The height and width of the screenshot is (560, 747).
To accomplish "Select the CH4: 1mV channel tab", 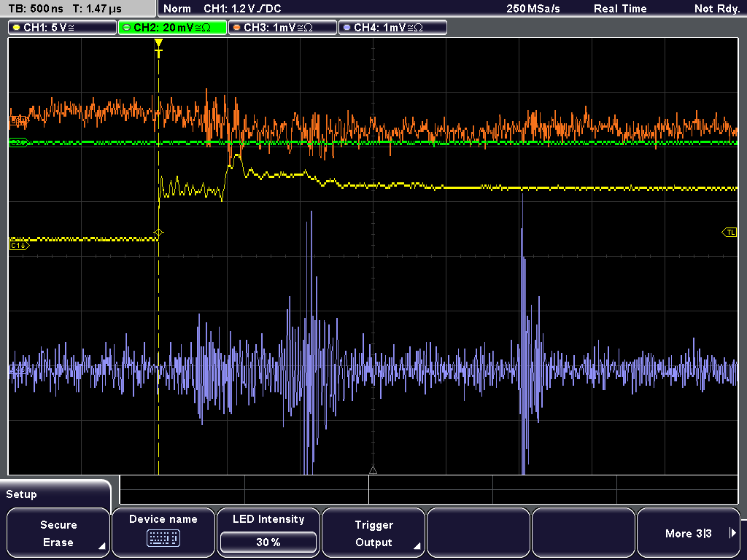I will click(x=392, y=28).
